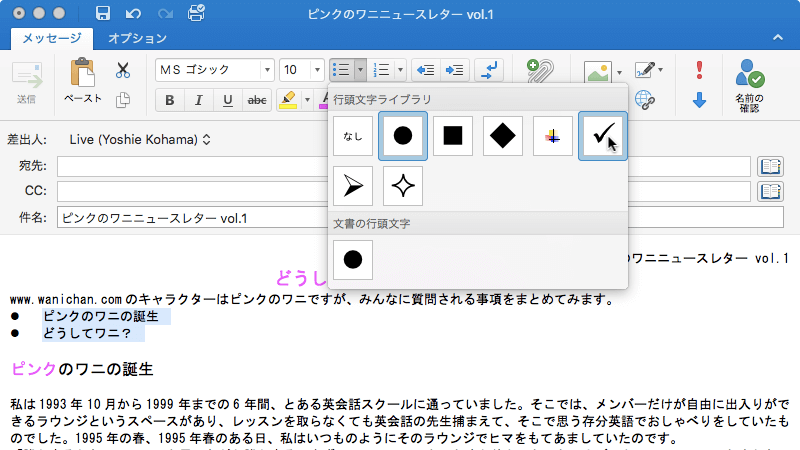Viewport: 800px width, 450px height.
Task: Click heading ピンクのワニの誕生
Action: 82,369
